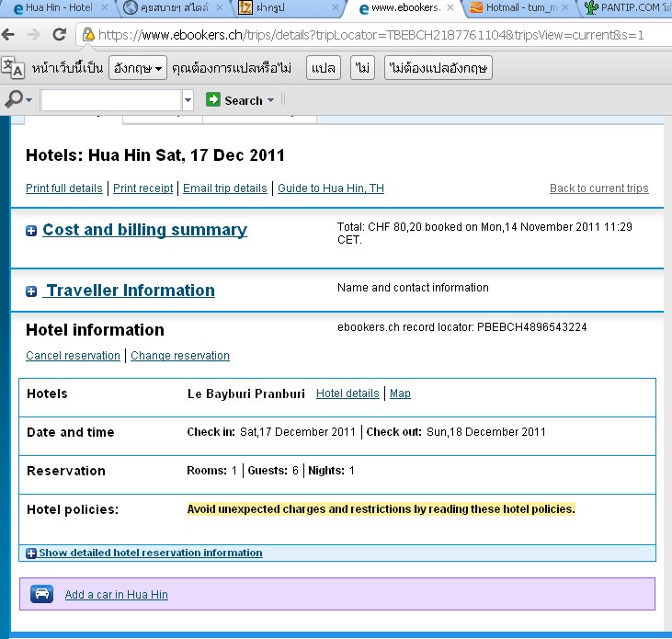This screenshot has width=672, height=639.
Task: Switch to the Hua Hin - Hotel tab
Action: (59, 7)
